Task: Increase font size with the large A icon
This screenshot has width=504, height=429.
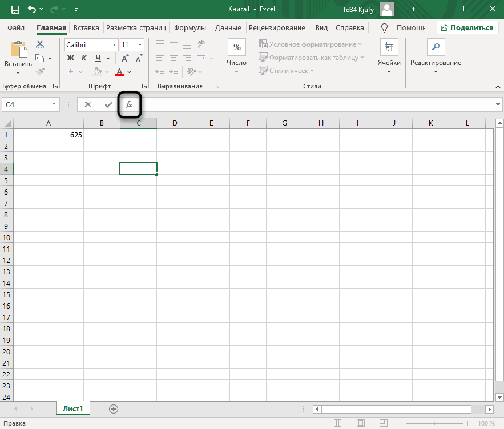Action: coord(125,58)
